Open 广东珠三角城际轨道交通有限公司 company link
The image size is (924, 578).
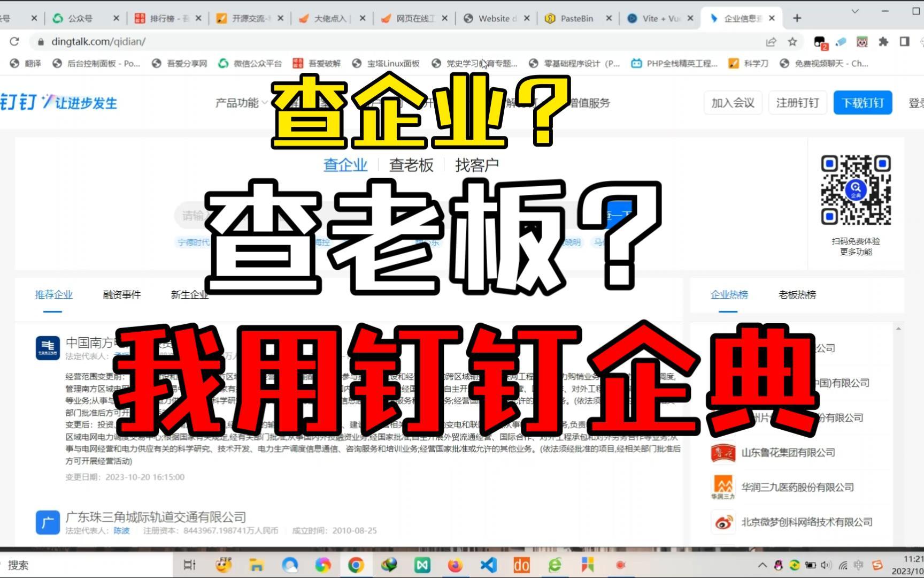pos(156,517)
